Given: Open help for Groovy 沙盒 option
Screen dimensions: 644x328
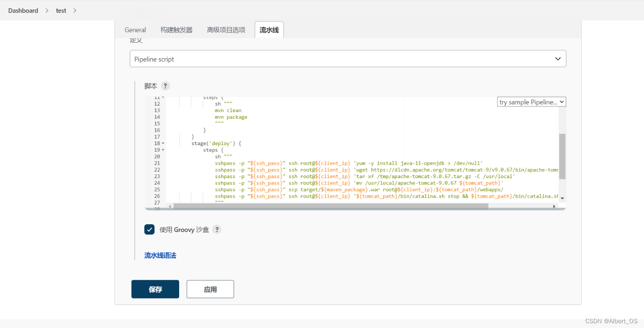Looking at the screenshot, I should point(217,229).
